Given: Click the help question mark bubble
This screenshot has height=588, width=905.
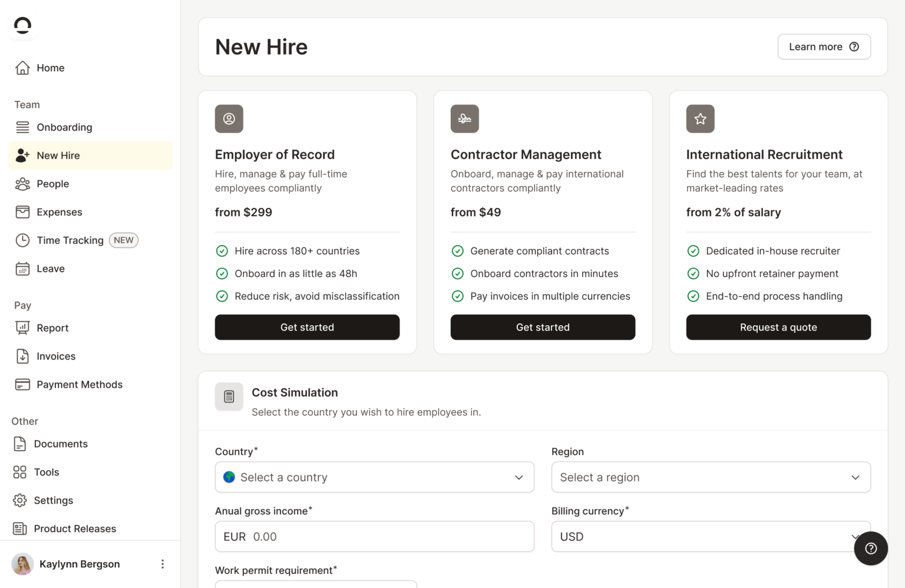Looking at the screenshot, I should pos(871,548).
